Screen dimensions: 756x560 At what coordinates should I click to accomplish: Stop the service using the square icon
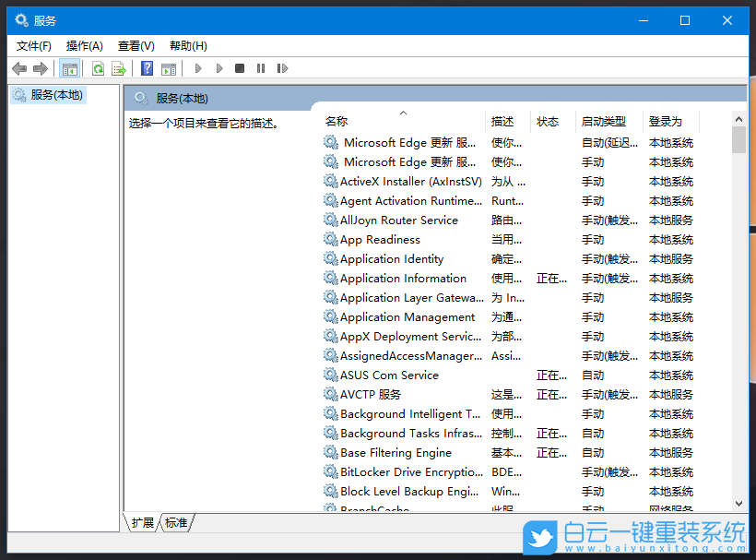pos(240,67)
